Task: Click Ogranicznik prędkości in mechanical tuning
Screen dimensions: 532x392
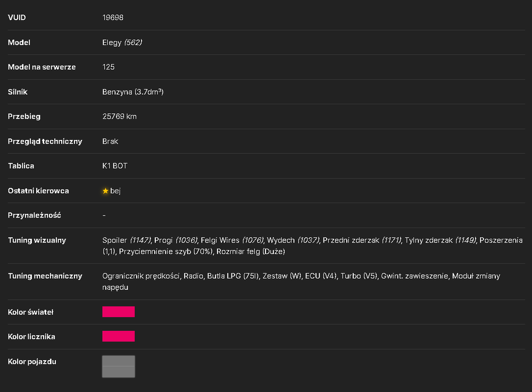Action: coord(141,276)
